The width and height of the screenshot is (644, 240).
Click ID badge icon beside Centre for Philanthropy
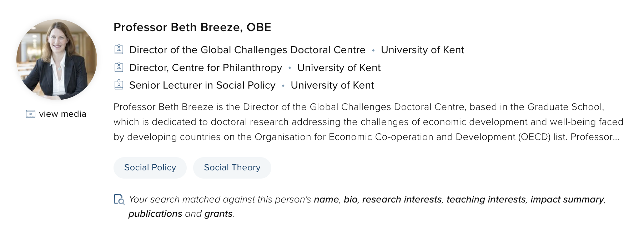[x=119, y=67]
